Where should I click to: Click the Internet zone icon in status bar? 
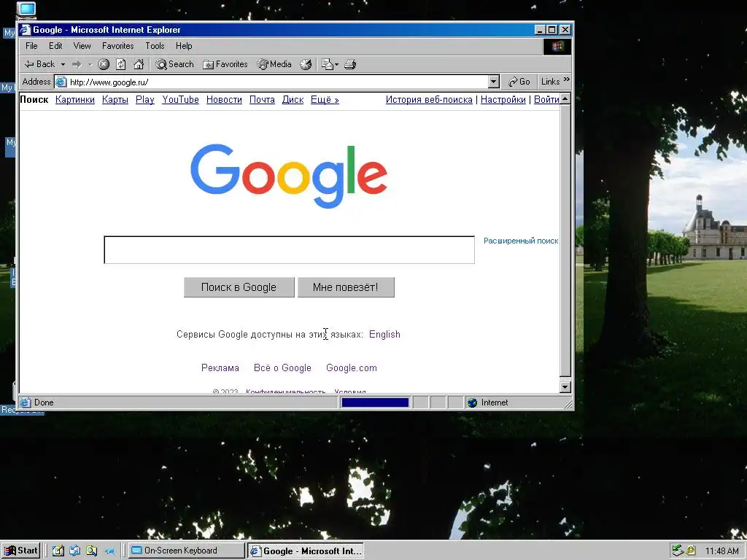[x=472, y=402]
